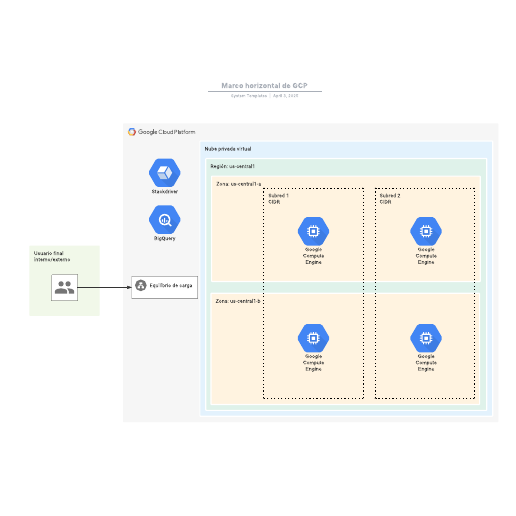Screen dimensions: 516x516
Task: Click the 'Zona: us-central1-b' label
Action: [x=238, y=301]
